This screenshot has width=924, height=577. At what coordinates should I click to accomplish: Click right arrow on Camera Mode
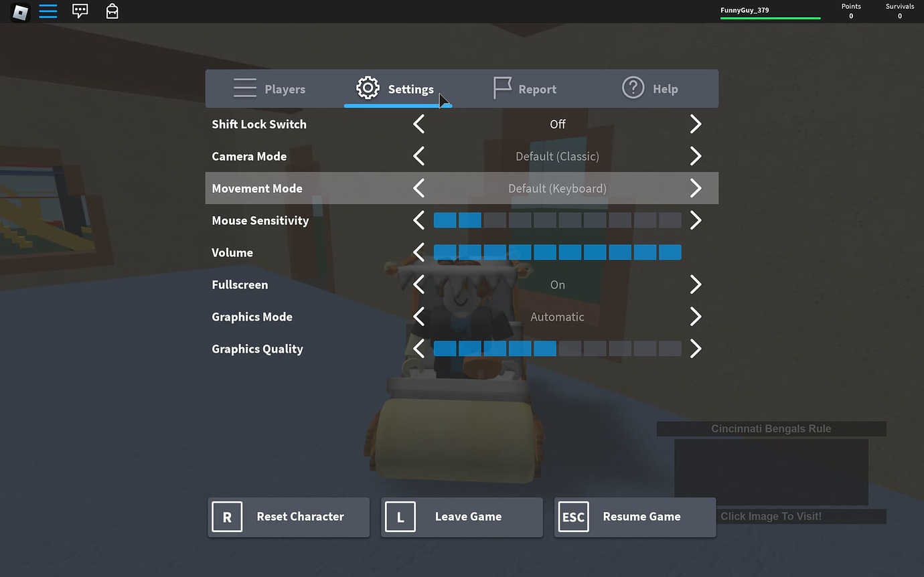[x=695, y=156]
